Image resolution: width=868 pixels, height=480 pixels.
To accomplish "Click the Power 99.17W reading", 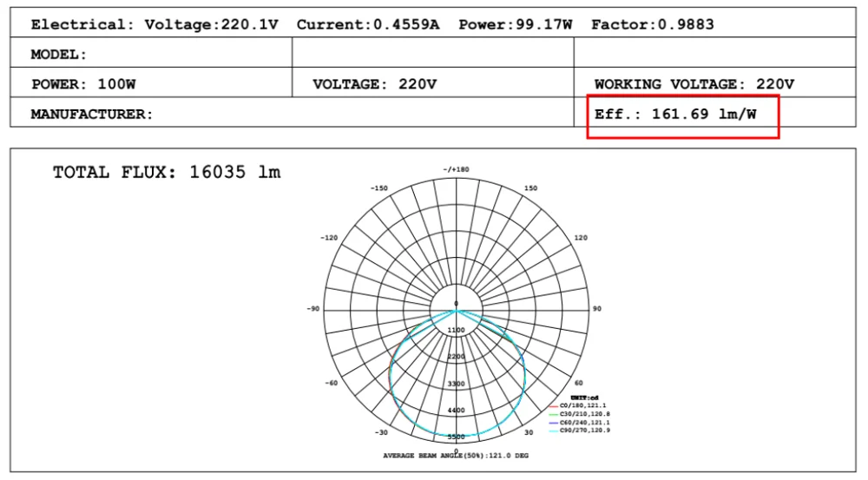I will (516, 24).
